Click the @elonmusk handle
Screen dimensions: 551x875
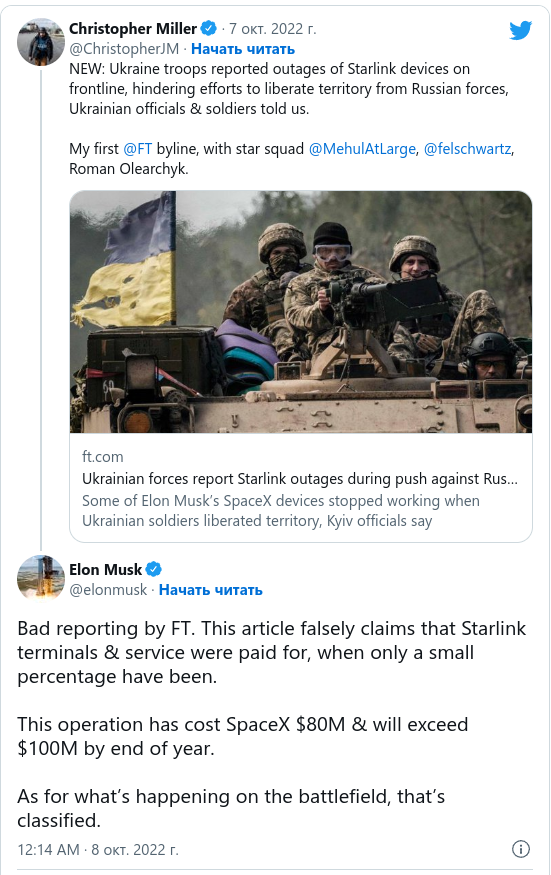click(x=108, y=590)
